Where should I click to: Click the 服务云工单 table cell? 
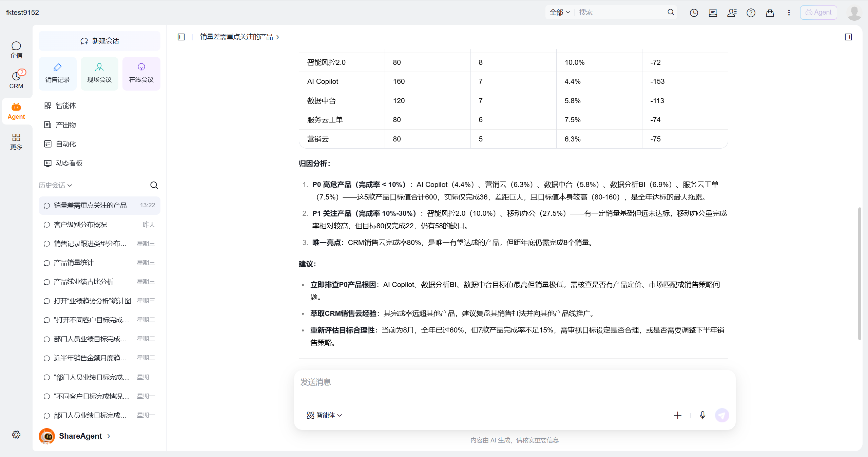click(x=342, y=120)
